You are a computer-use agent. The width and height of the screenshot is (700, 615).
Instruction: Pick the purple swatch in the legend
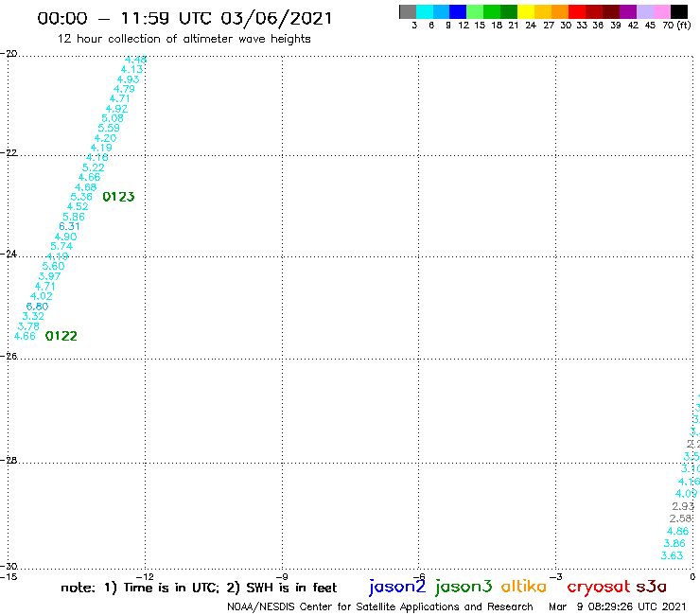pyautogui.click(x=628, y=11)
